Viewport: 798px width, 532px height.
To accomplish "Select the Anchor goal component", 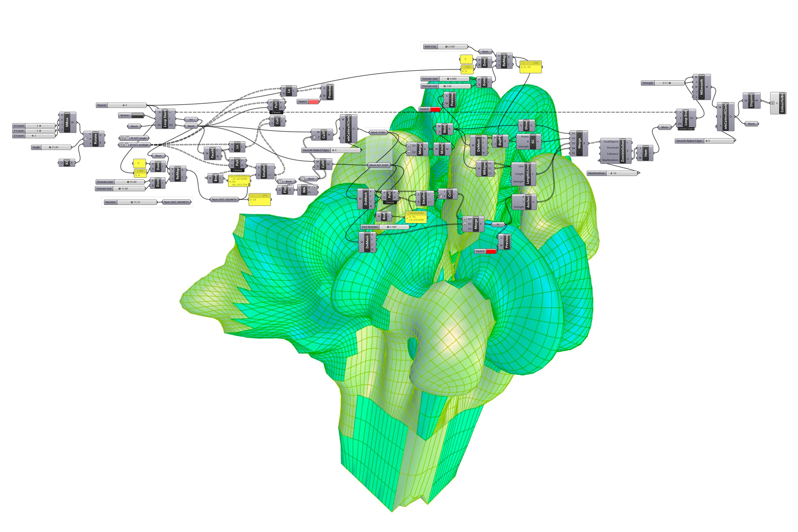I will [528, 202].
